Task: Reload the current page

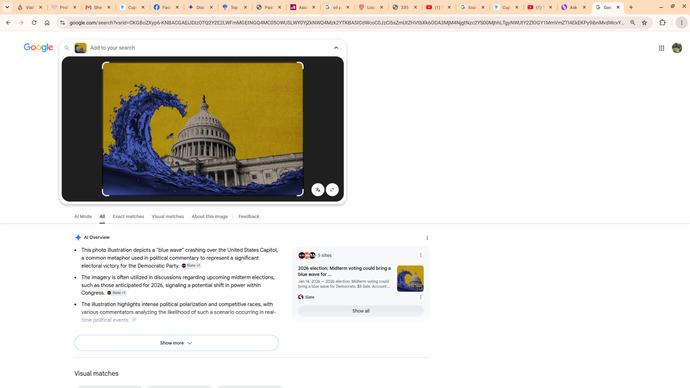Action: tap(34, 22)
